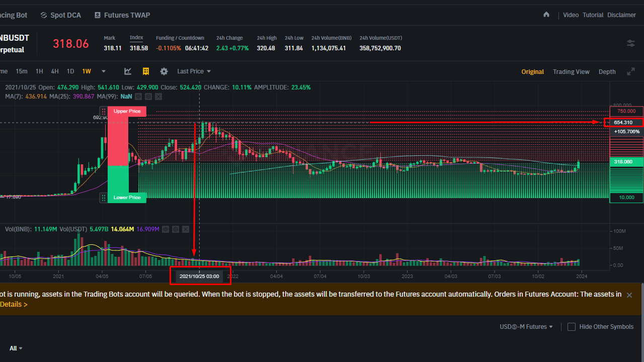Open the Video Tutorial link
Image resolution: width=644 pixels, height=362 pixels.
[x=583, y=15]
